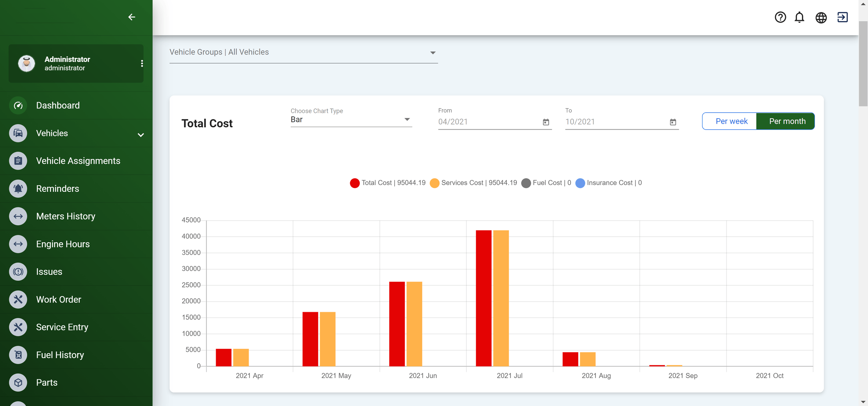868x406 pixels.
Task: Open the Fuel History section
Action: [x=60, y=355]
